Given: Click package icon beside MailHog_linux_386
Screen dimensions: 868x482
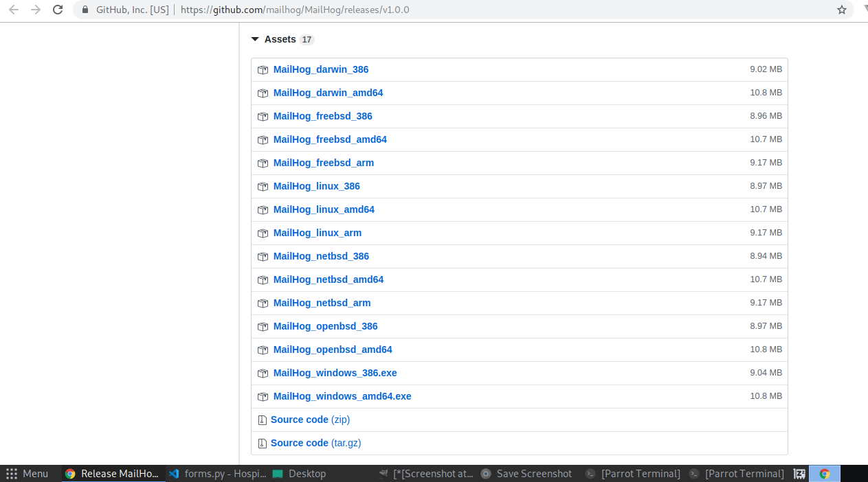Looking at the screenshot, I should pyautogui.click(x=263, y=187).
